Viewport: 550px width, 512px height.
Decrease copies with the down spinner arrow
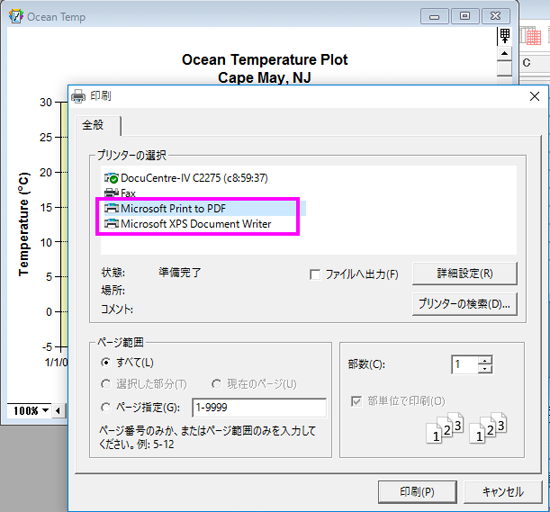coord(485,369)
